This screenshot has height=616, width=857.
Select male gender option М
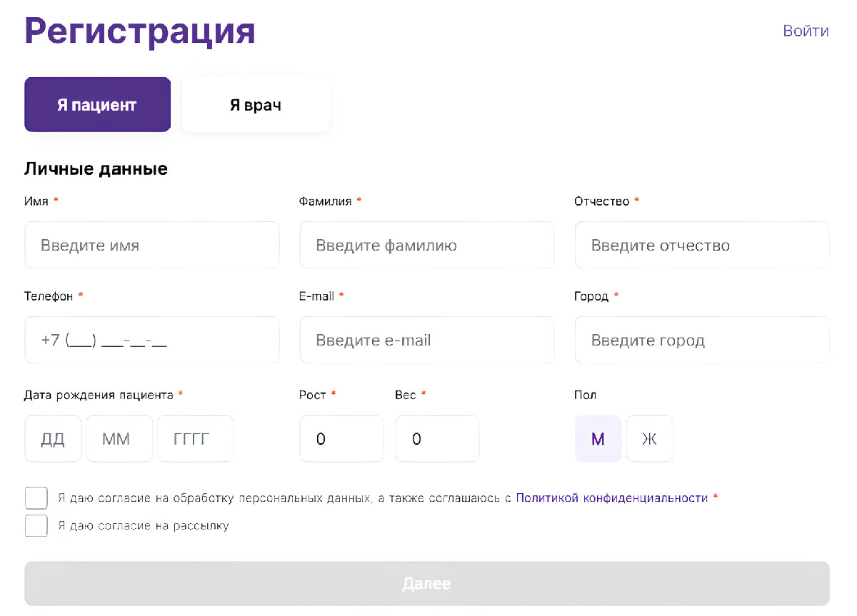pos(598,438)
